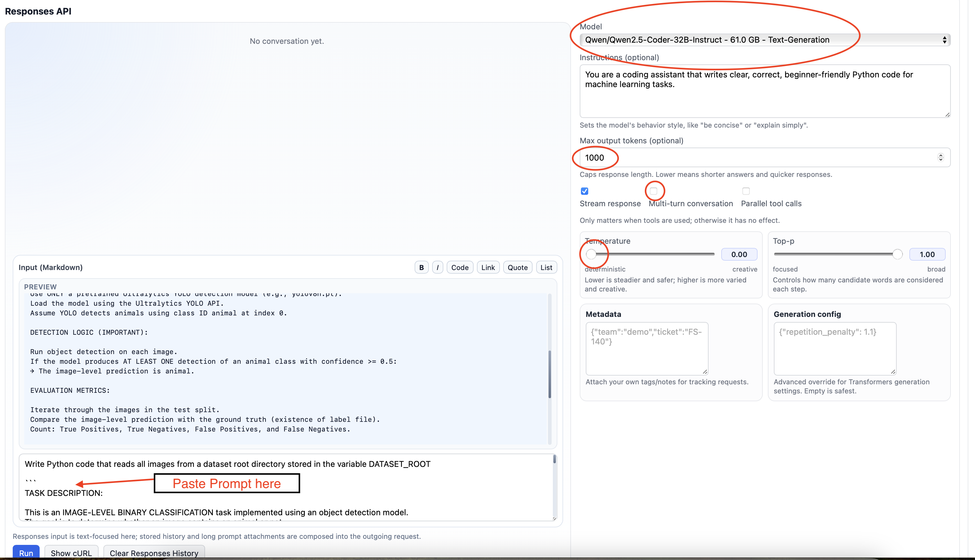Enable the Multi-turn conversation checkbox
Screen dimensions: 975x560
click(x=654, y=191)
